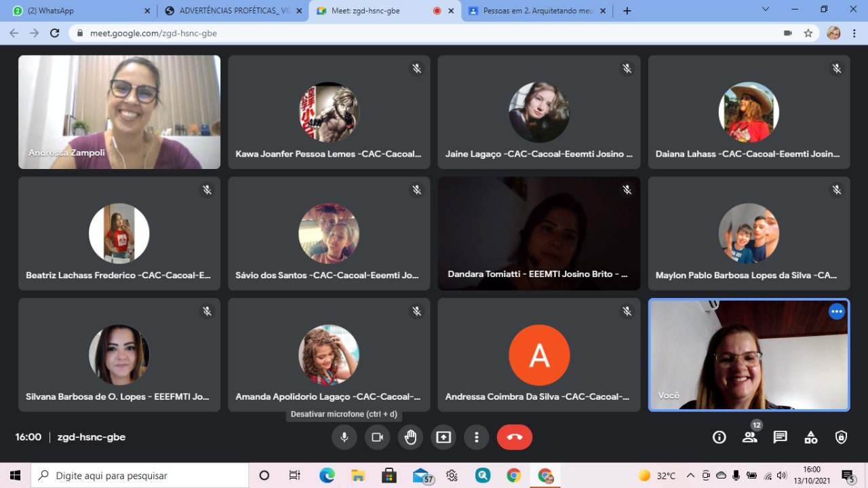Click Silvana Barbosa de O. Lopes label
Image resolution: width=868 pixels, height=488 pixels.
117,396
